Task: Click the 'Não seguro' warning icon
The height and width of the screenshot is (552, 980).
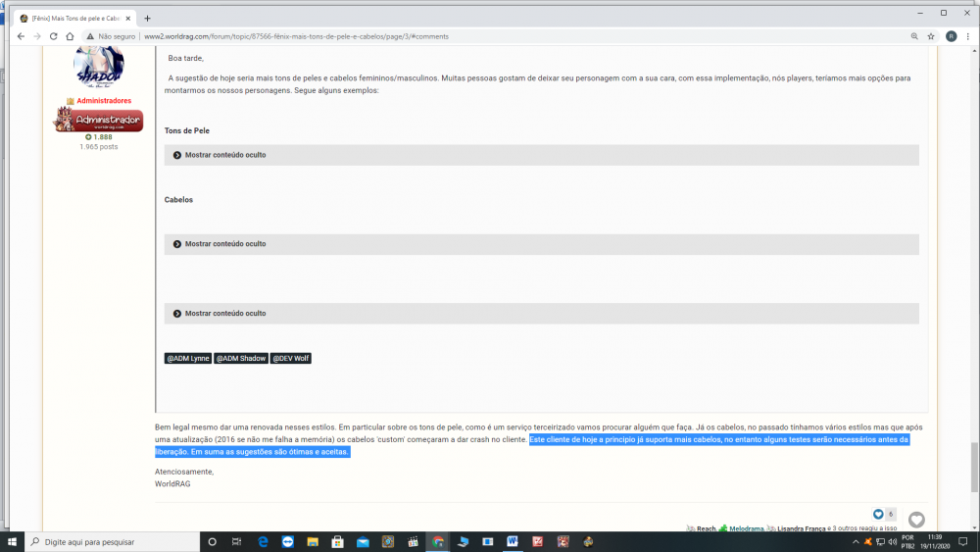Action: [x=90, y=36]
